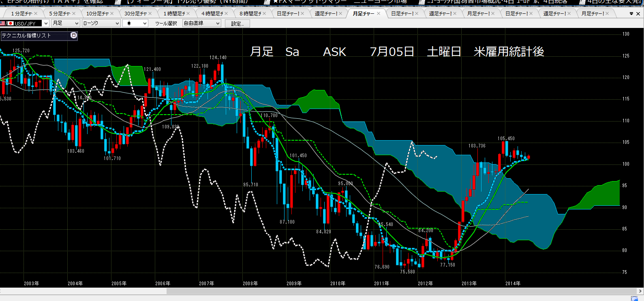Close the 5分足チャート tab
This screenshot has width=644, height=301.
point(74,14)
